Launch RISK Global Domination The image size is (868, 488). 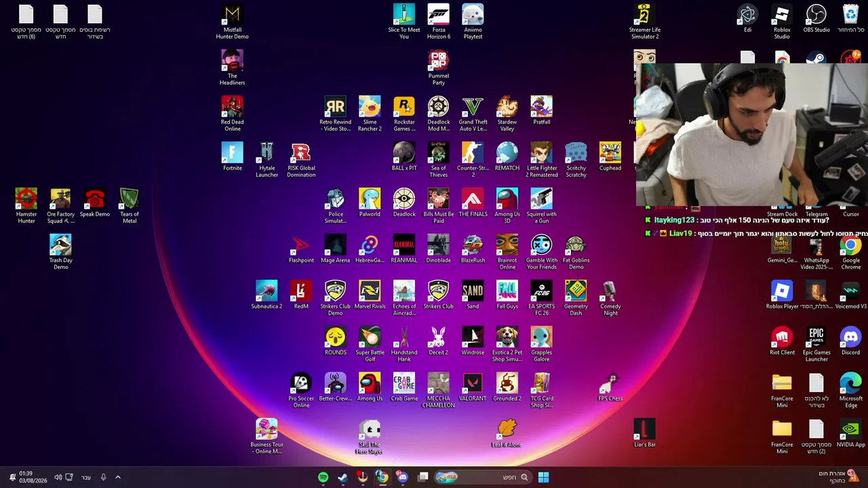coord(301,160)
